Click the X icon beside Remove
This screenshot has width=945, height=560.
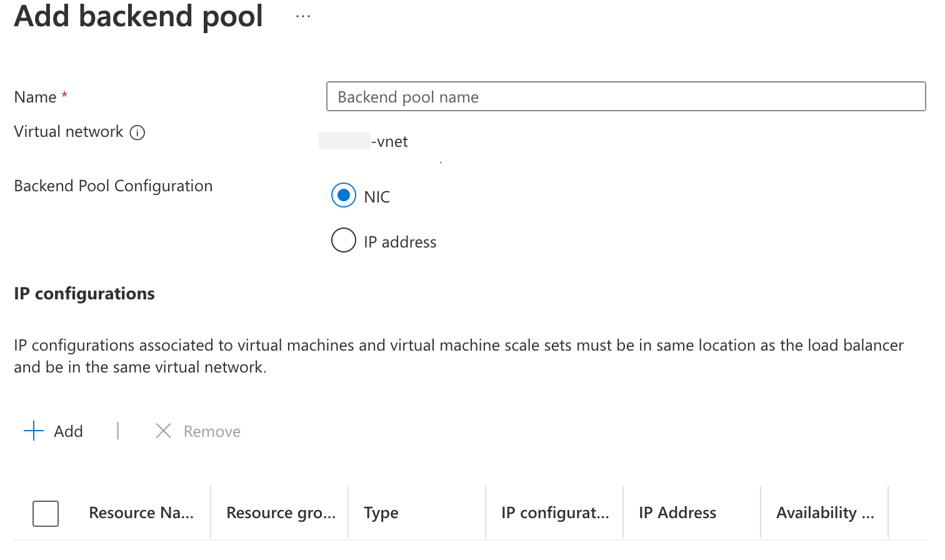[x=163, y=431]
